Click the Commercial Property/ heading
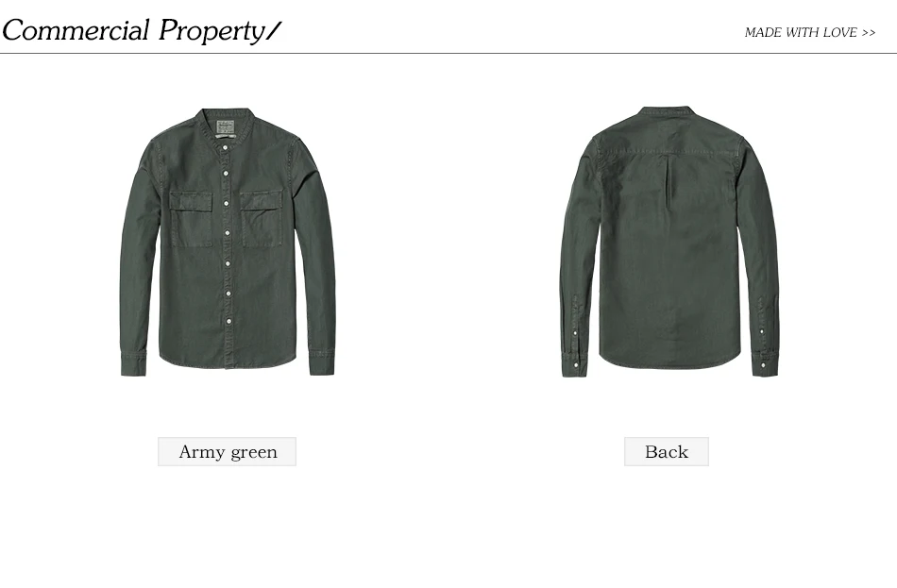This screenshot has width=897, height=588. [x=142, y=30]
